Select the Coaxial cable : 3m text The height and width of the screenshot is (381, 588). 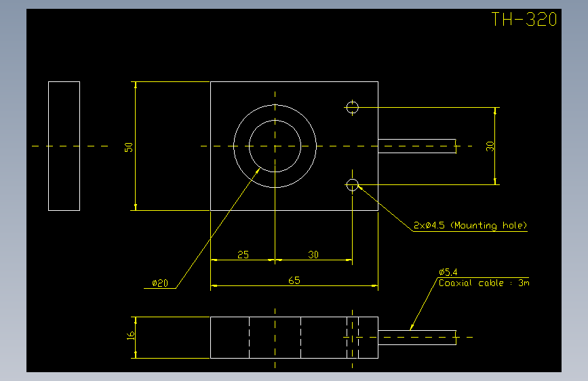click(484, 283)
